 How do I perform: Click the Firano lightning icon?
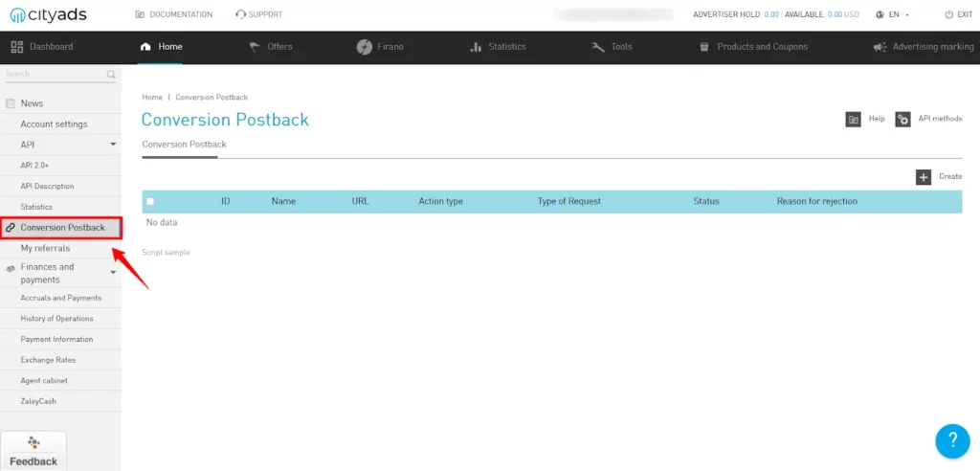(365, 47)
